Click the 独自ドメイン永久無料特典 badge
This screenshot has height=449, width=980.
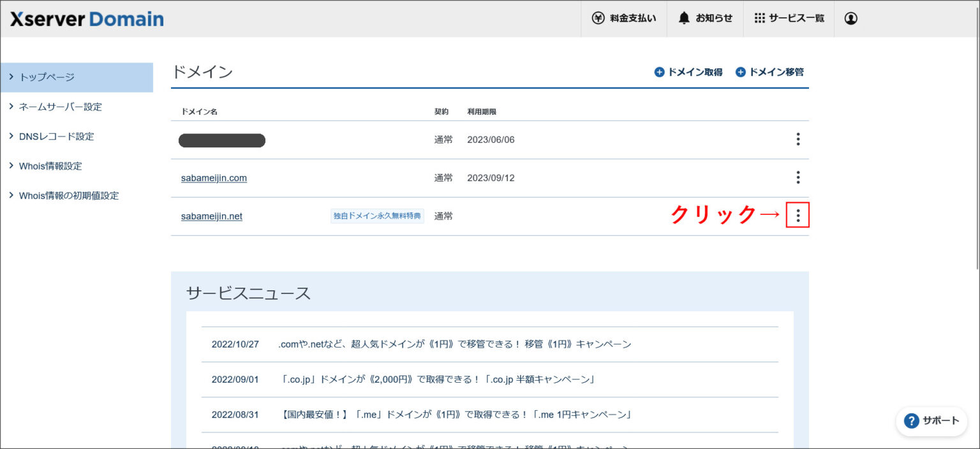coord(376,216)
